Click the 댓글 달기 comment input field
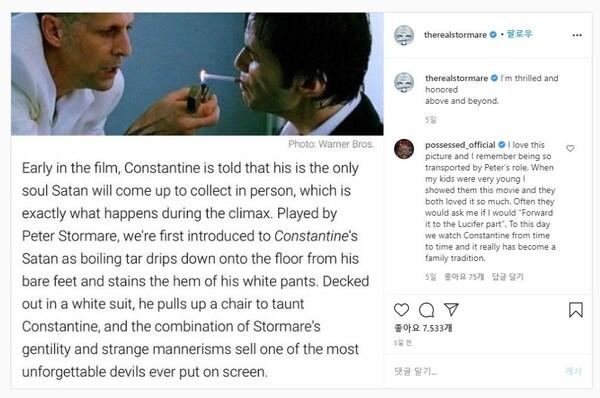600x398 pixels. point(474,371)
